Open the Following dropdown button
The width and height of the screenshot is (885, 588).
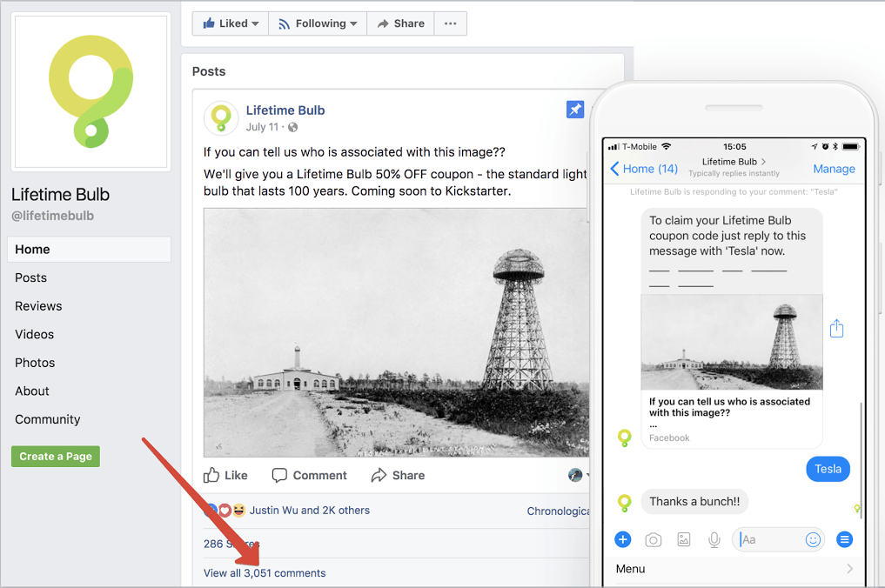point(318,23)
